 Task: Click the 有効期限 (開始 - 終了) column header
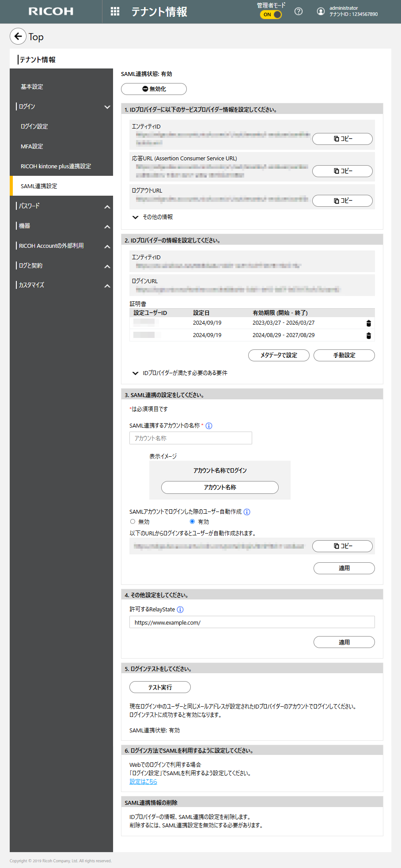pyautogui.click(x=280, y=313)
